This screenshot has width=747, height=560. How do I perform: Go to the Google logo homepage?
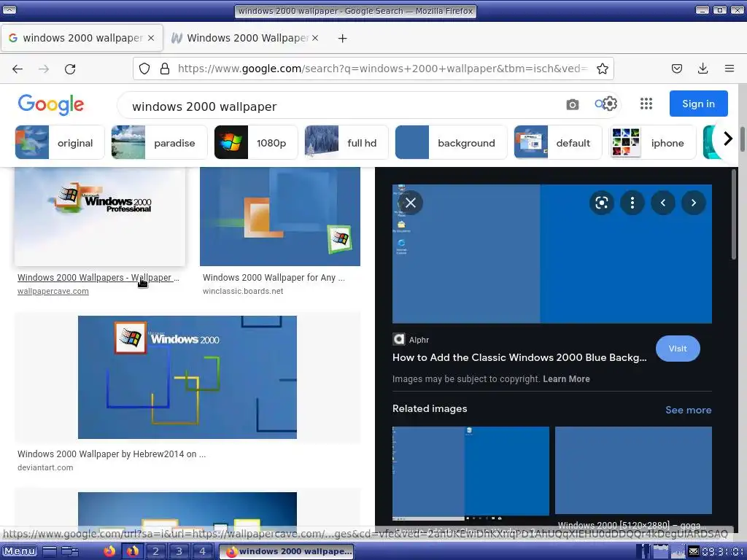[x=51, y=104]
